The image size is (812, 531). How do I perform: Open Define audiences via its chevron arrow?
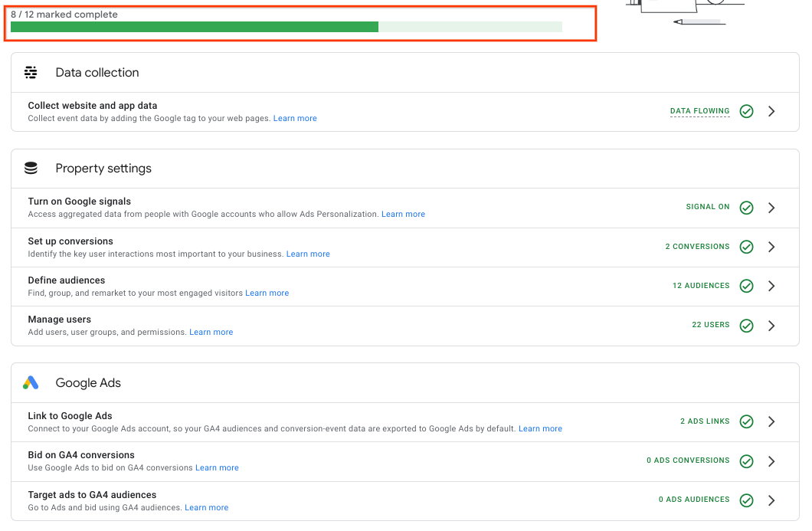click(771, 286)
